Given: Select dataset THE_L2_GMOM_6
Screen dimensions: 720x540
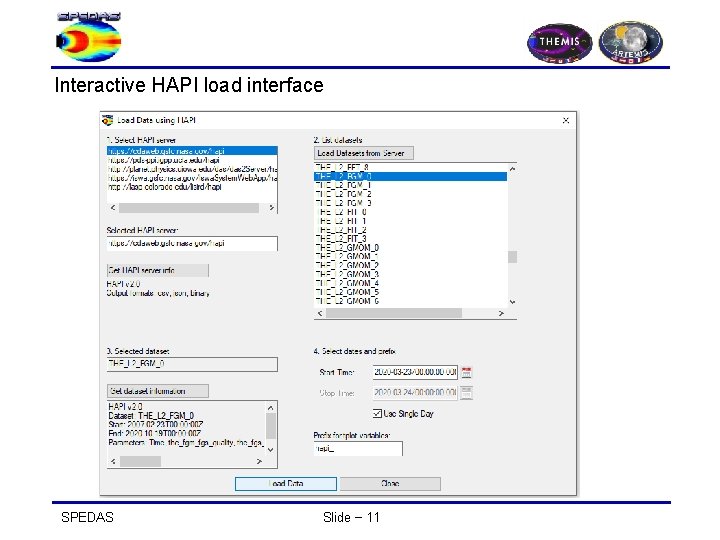Looking at the screenshot, I should tap(411, 301).
